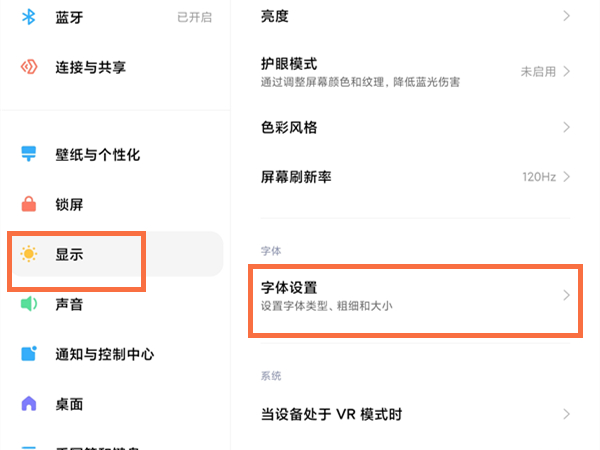Image resolution: width=600 pixels, height=450 pixels.
Task: Go to 壁纸与个性化 settings
Action: pos(97,155)
